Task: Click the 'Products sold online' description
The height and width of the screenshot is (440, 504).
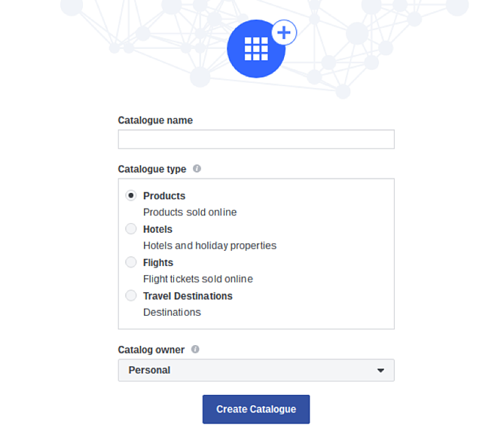Action: click(x=190, y=212)
